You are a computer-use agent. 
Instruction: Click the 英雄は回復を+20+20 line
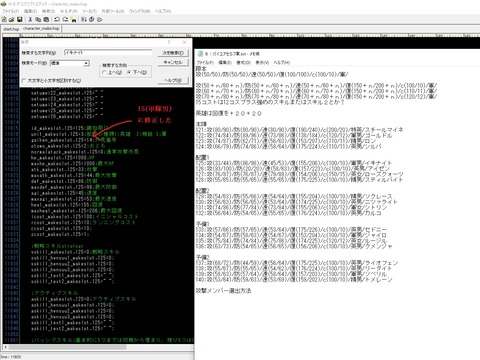(x=229, y=113)
